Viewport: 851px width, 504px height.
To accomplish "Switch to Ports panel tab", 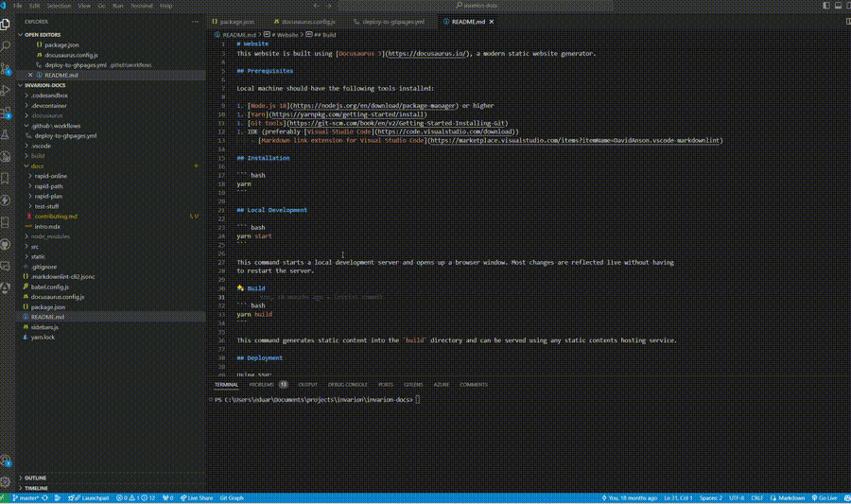I will tap(386, 385).
